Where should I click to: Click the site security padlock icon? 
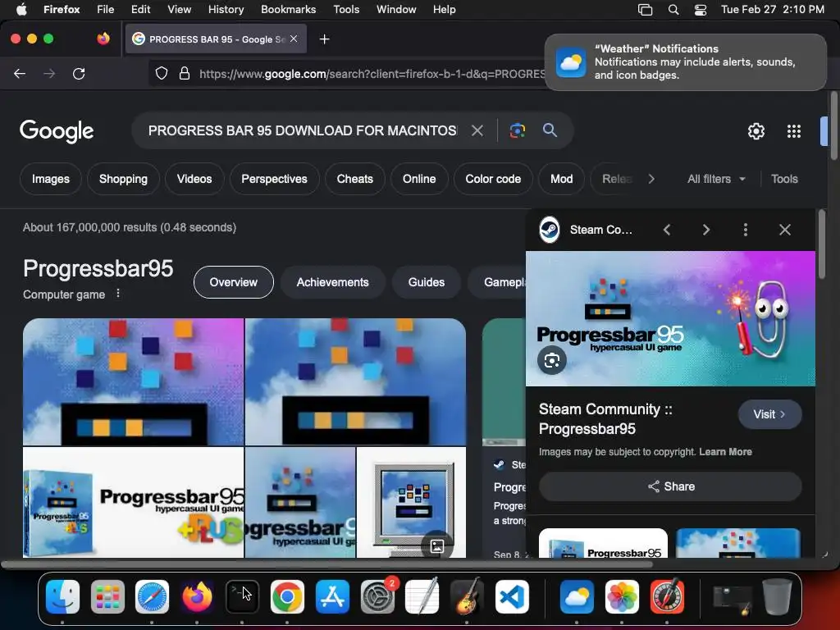185,73
